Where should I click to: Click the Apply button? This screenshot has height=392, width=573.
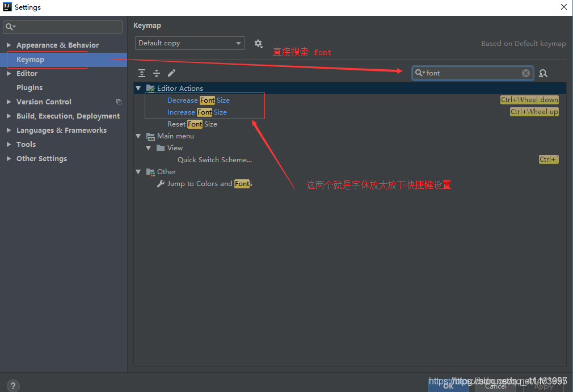pyautogui.click(x=543, y=386)
